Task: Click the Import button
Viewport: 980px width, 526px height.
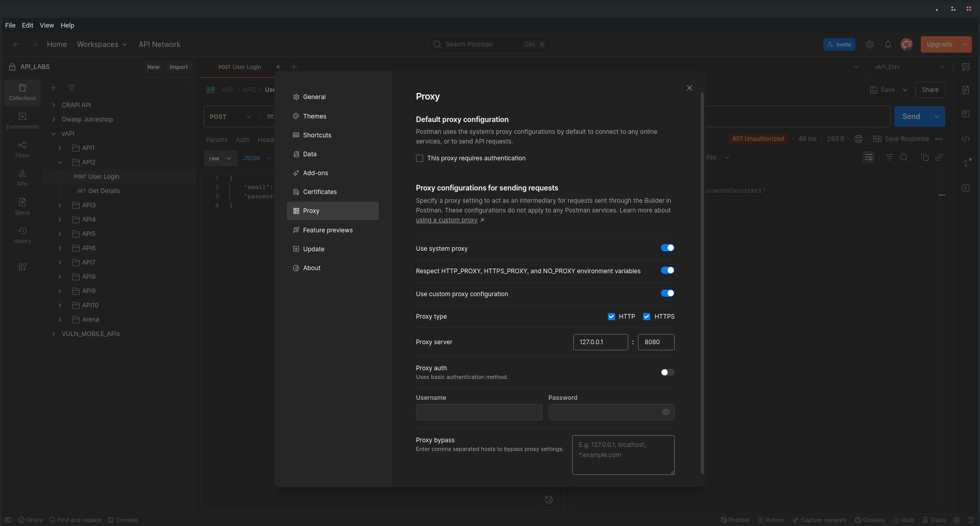Action: click(x=179, y=67)
